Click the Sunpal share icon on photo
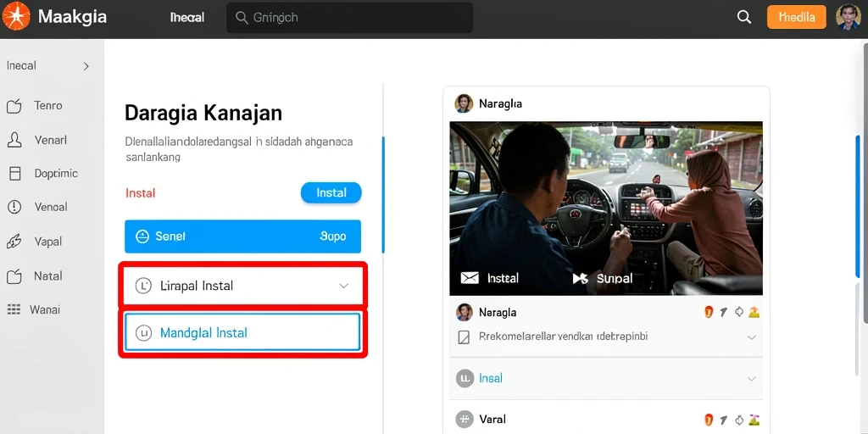 tap(580, 278)
